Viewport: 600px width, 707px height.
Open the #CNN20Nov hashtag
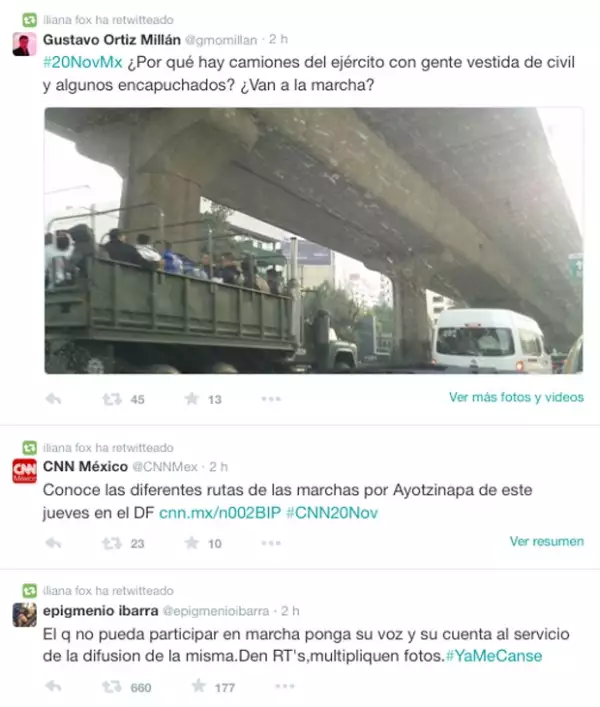coord(332,513)
